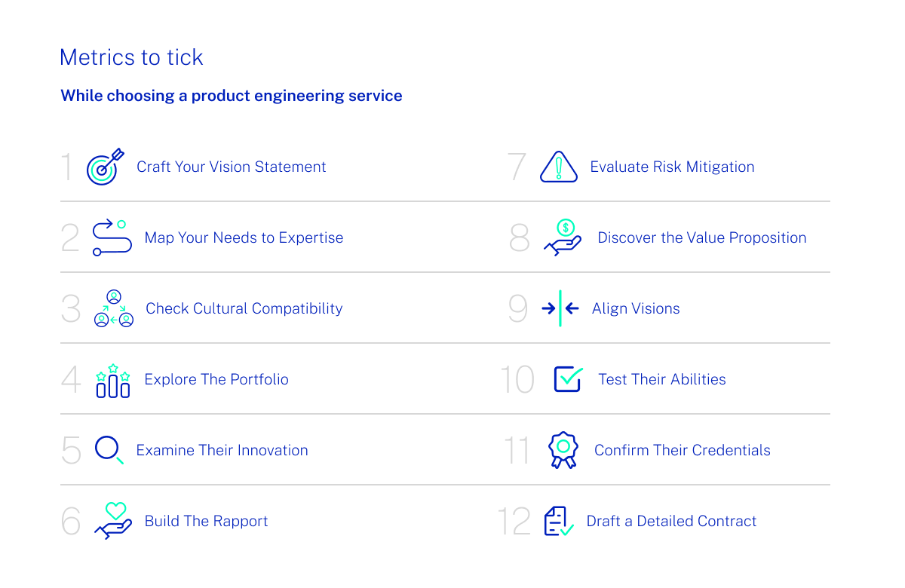The height and width of the screenshot is (588, 905).
Task: Click the converging arrows align icon
Action: point(560,308)
